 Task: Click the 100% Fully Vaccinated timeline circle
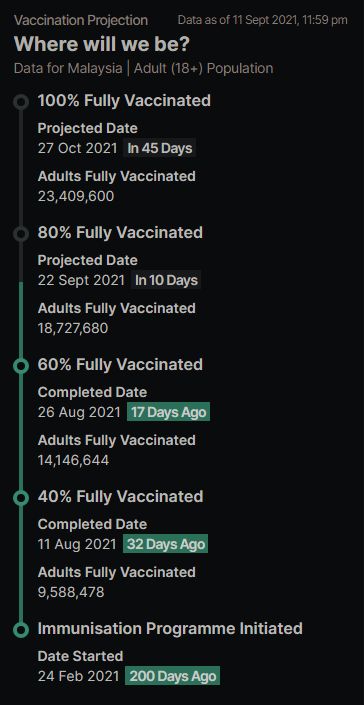coord(21,102)
